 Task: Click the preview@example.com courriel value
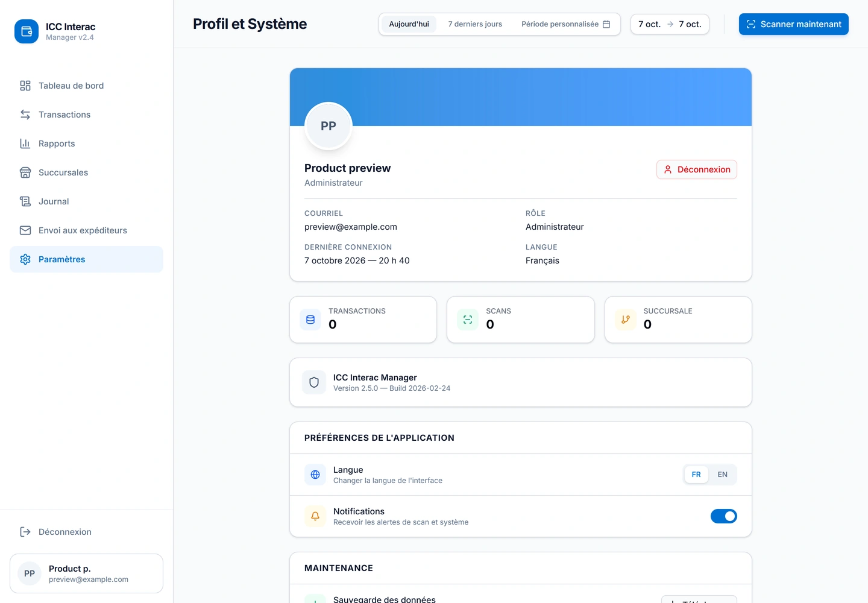pos(351,227)
